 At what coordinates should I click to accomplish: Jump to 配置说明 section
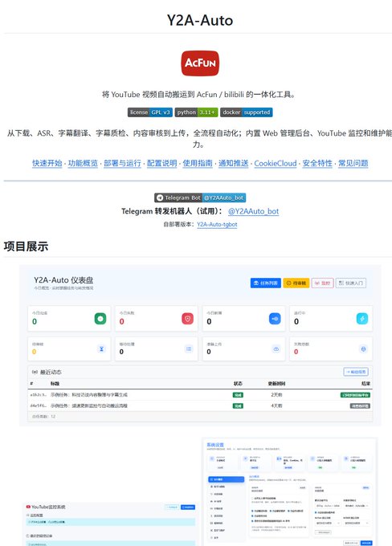tap(162, 163)
